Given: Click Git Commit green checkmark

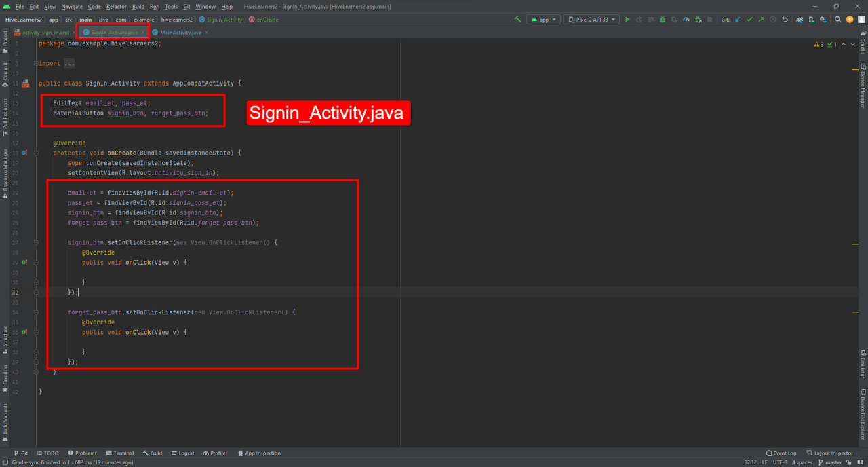Looking at the screenshot, I should point(749,20).
